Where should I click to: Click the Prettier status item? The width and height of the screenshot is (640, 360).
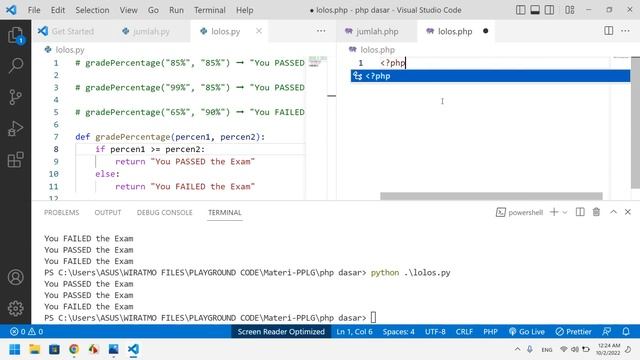coord(573,331)
